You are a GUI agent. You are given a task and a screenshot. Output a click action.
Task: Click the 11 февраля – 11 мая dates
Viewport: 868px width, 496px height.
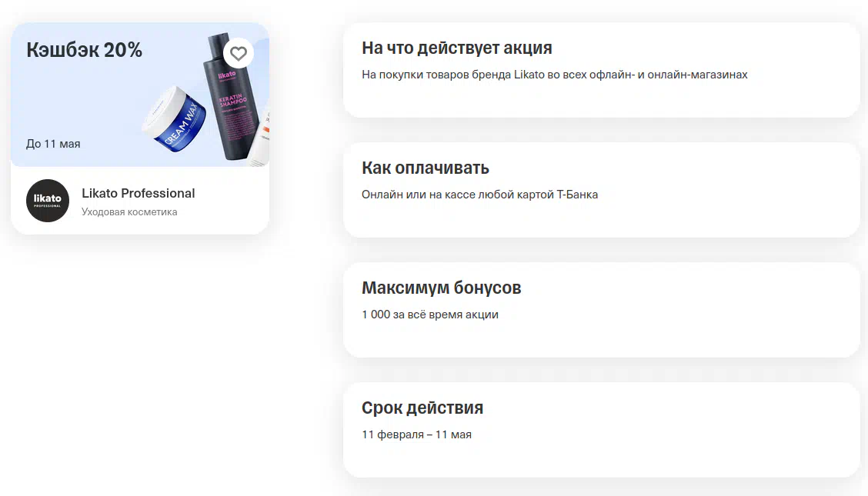click(417, 434)
